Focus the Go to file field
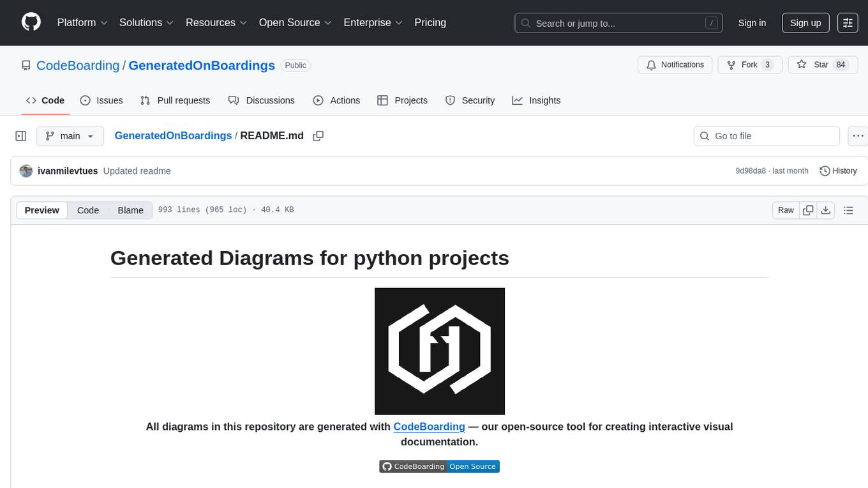This screenshot has width=868, height=488. [767, 136]
